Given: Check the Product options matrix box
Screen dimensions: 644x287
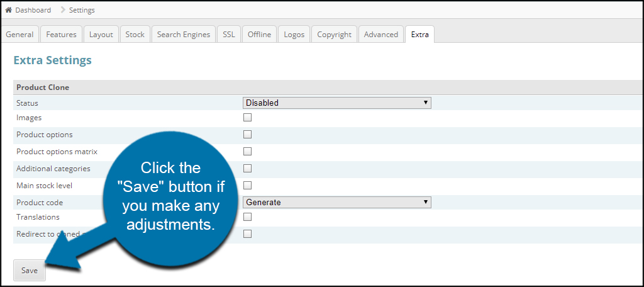Looking at the screenshot, I should pyautogui.click(x=247, y=151).
